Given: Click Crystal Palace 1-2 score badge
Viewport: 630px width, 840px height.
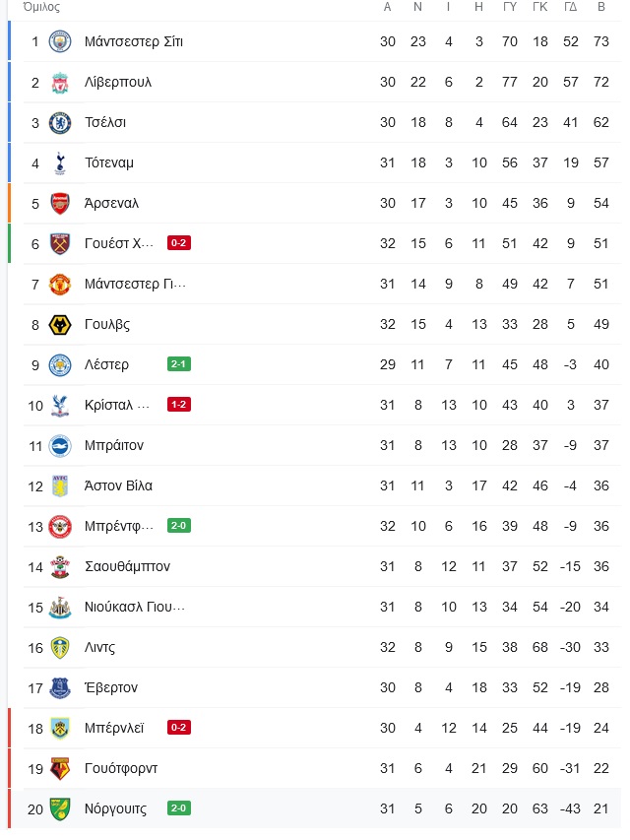Looking at the screenshot, I should coord(179,405).
